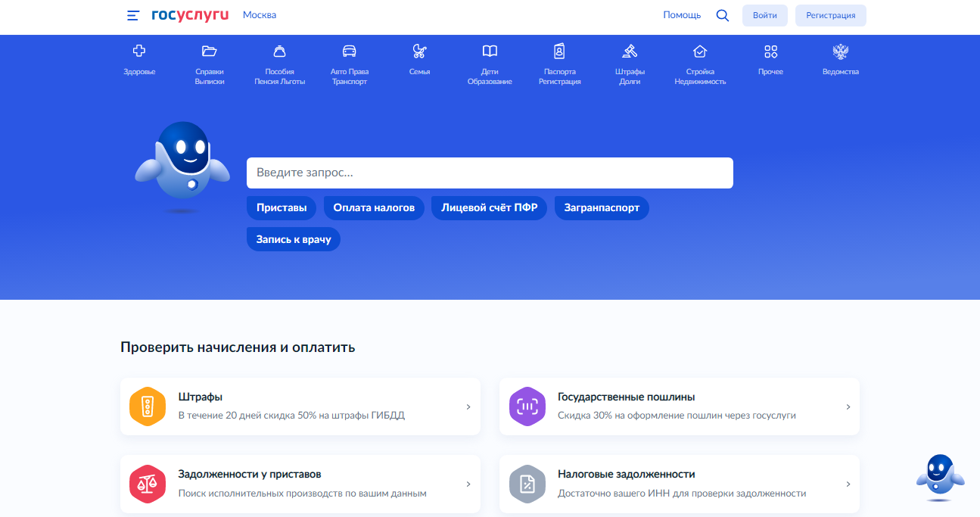Expand the Штрафы card chevron

pos(468,407)
